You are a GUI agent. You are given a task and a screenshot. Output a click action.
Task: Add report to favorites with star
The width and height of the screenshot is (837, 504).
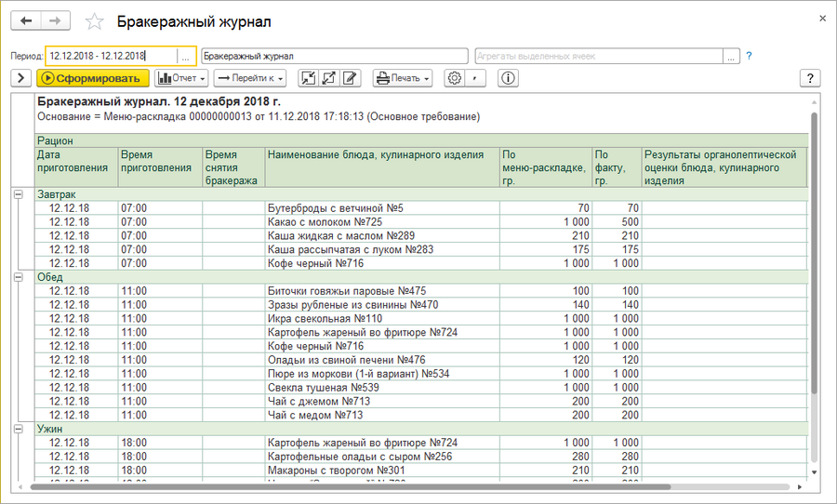pos(93,21)
